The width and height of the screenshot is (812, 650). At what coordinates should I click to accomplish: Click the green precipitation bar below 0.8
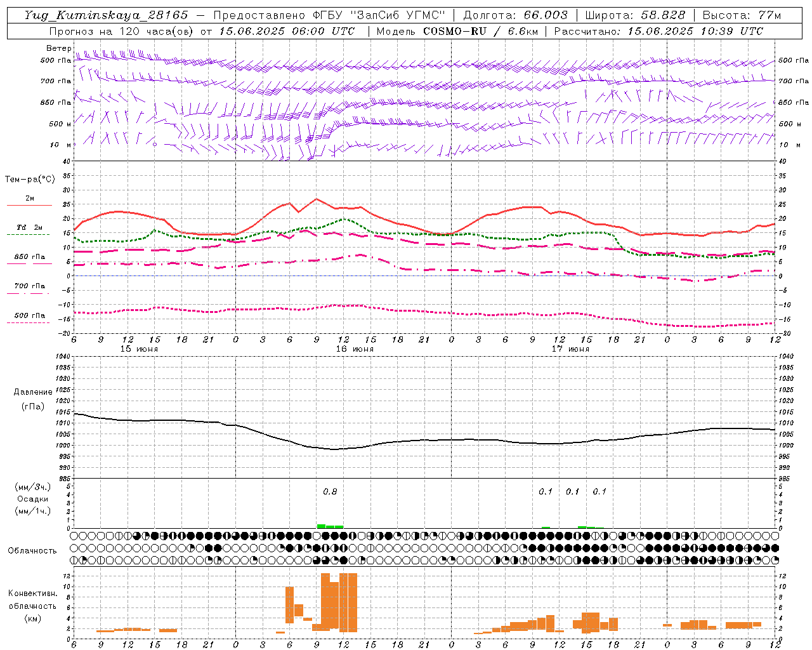(330, 526)
